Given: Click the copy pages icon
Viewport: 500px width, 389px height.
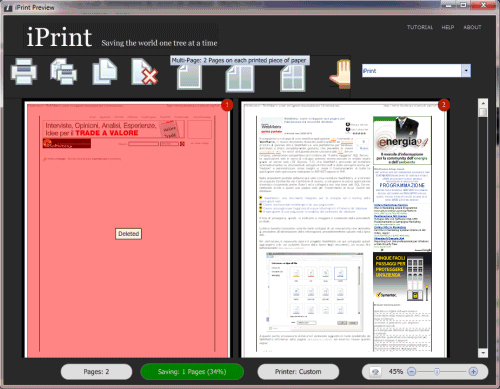Looking at the screenshot, I should pyautogui.click(x=105, y=71).
